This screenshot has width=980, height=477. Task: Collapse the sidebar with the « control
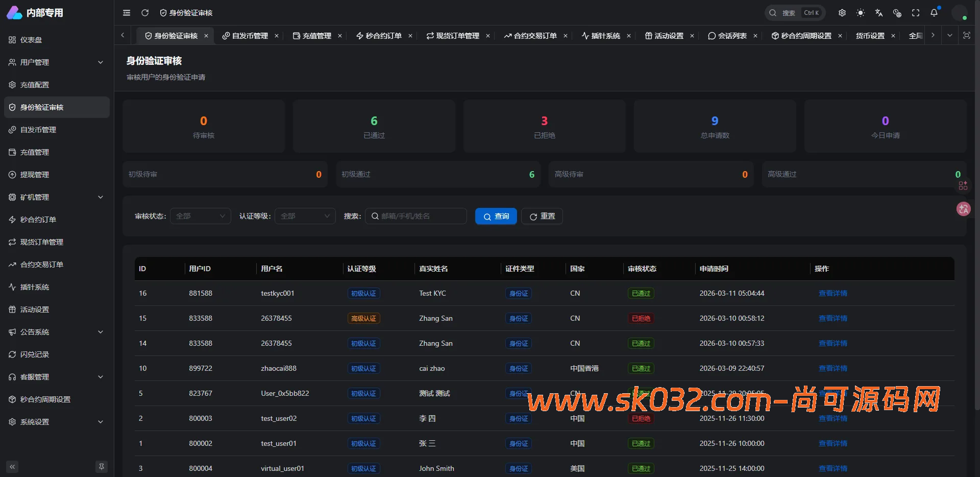pyautogui.click(x=12, y=466)
